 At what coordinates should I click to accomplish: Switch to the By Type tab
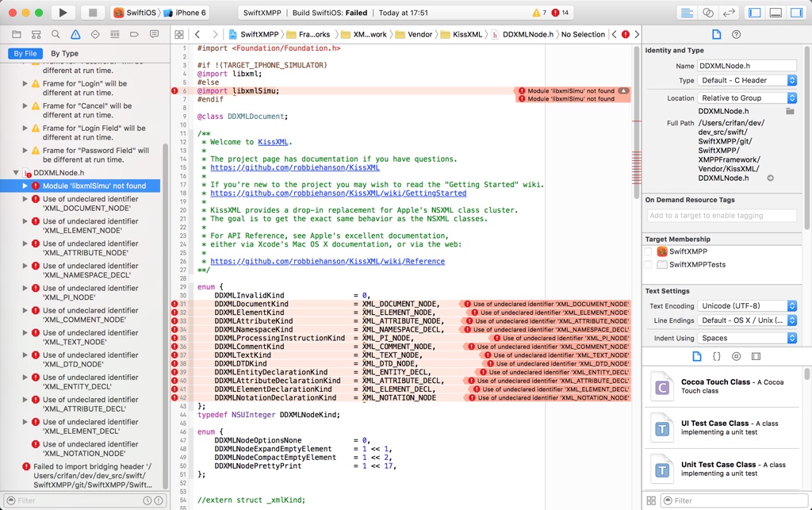pos(65,53)
